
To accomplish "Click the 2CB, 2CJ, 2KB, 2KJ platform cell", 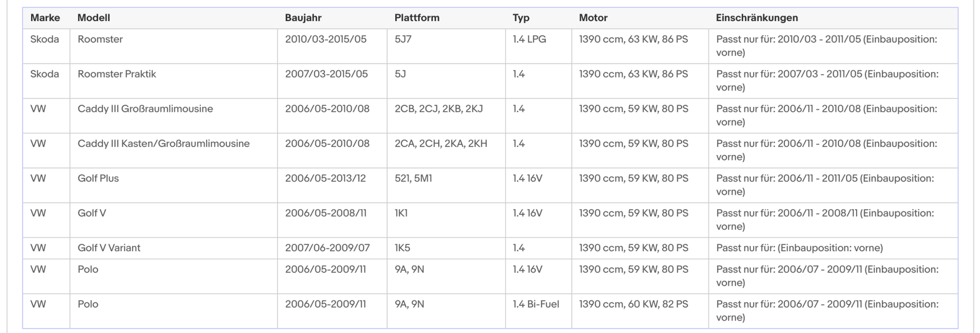I will tap(438, 109).
